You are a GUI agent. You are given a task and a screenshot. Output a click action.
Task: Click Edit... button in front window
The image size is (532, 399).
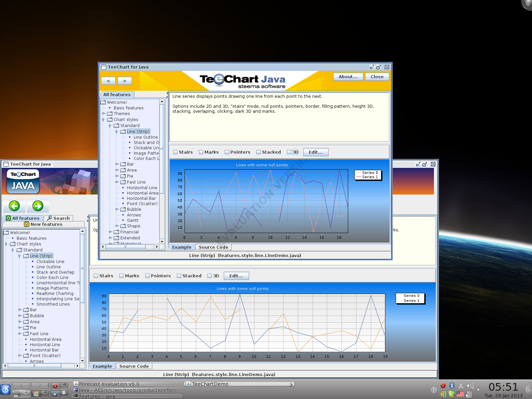(x=316, y=152)
